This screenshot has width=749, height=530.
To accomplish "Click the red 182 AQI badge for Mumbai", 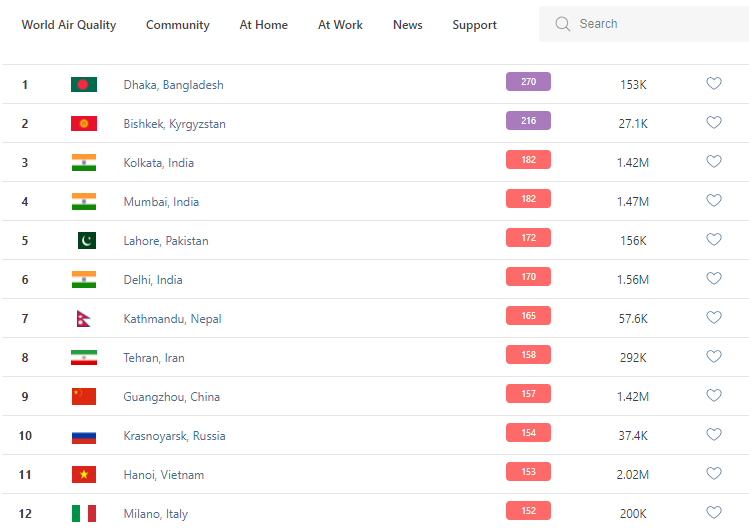I will tap(528, 199).
